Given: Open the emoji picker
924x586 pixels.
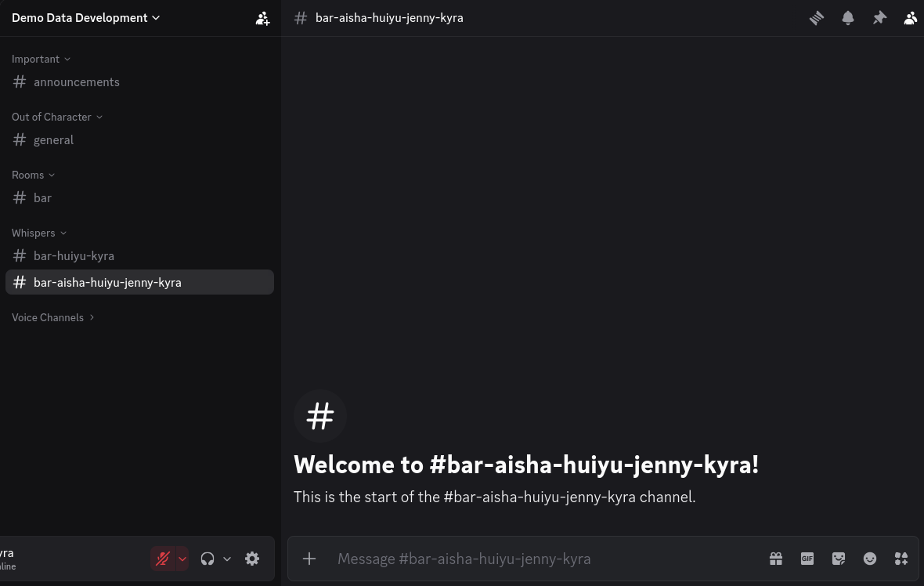Looking at the screenshot, I should point(870,559).
